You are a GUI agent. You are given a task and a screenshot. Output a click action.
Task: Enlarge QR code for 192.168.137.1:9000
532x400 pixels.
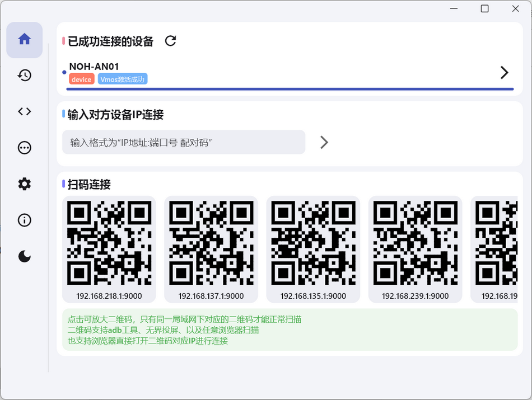point(211,243)
